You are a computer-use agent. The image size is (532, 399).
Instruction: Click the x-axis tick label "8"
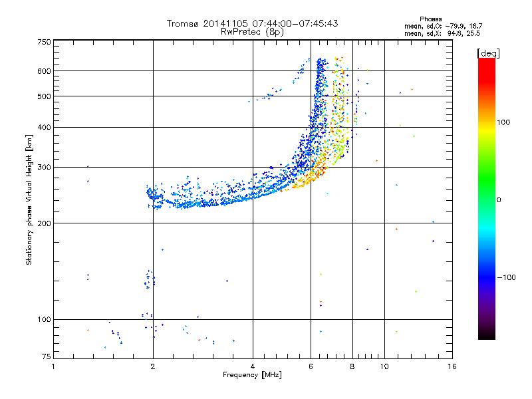[352, 366]
